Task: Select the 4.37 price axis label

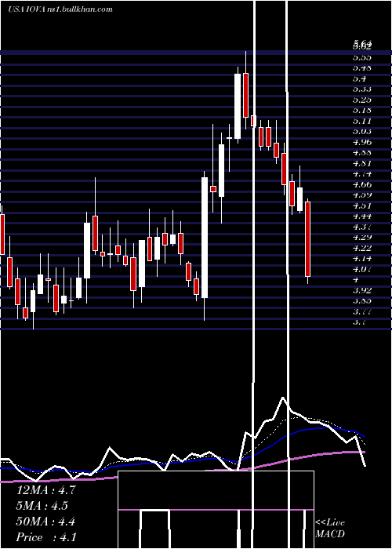Action: tap(362, 227)
